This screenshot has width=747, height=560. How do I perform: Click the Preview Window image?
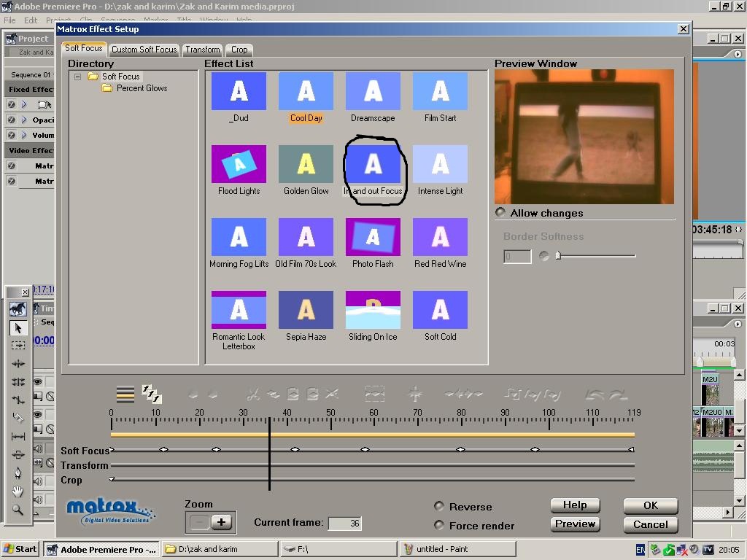pyautogui.click(x=584, y=136)
